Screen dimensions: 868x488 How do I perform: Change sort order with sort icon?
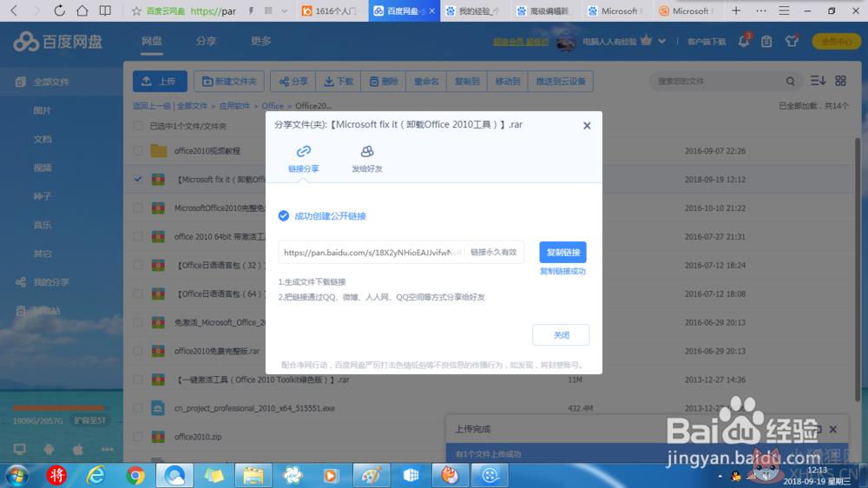click(x=818, y=81)
